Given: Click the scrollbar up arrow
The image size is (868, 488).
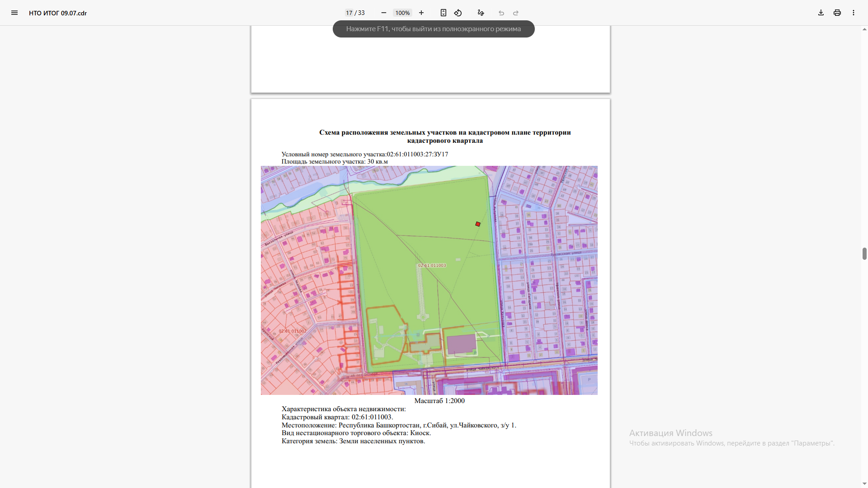Looking at the screenshot, I should (864, 29).
